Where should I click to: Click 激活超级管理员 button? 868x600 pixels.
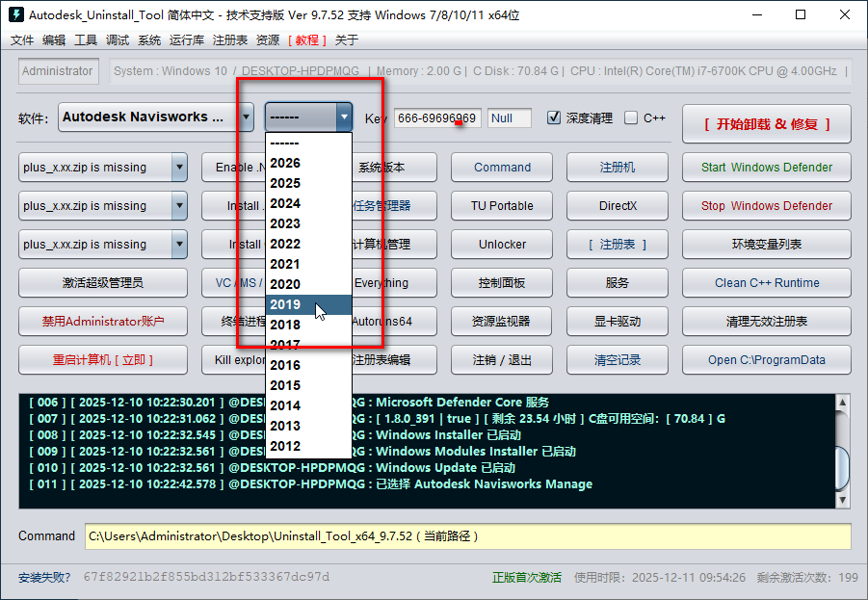[103, 283]
